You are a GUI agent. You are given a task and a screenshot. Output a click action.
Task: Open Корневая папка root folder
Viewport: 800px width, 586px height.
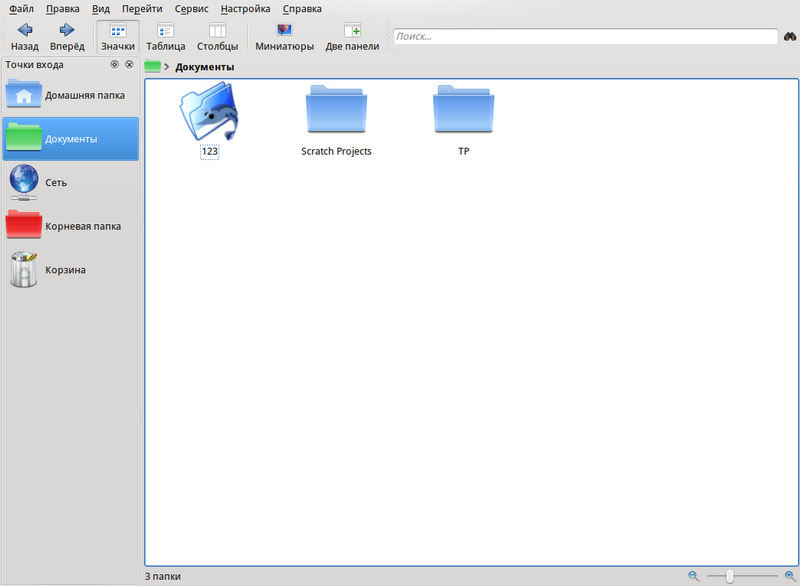pyautogui.click(x=70, y=226)
